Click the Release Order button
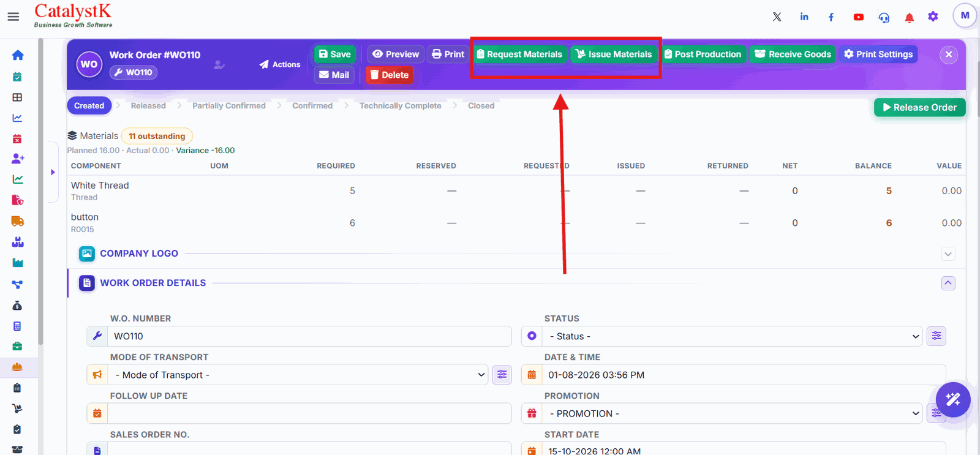Viewport: 980px width, 455px height. (x=920, y=107)
